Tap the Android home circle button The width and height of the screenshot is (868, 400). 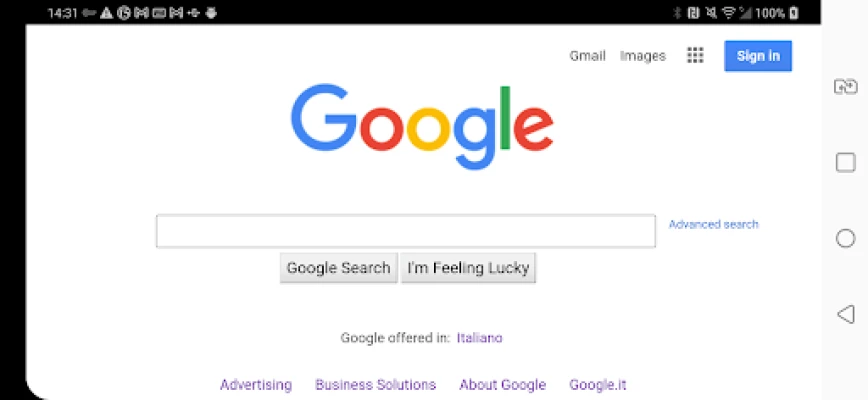[845, 238]
